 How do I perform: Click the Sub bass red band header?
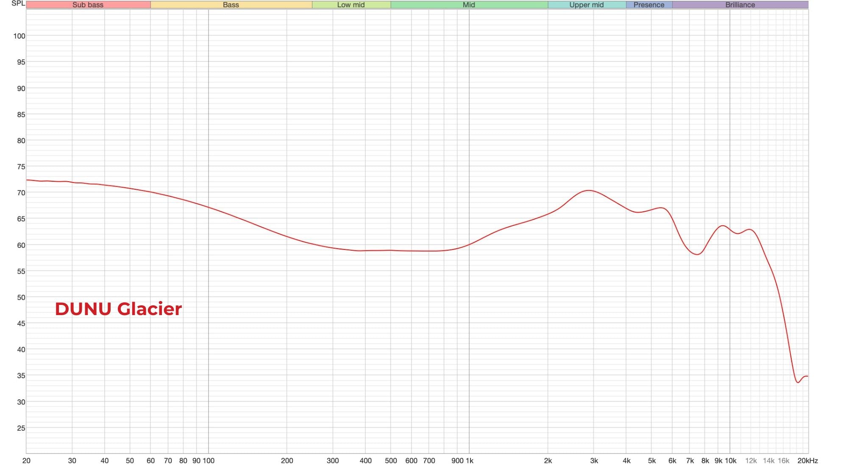click(88, 5)
